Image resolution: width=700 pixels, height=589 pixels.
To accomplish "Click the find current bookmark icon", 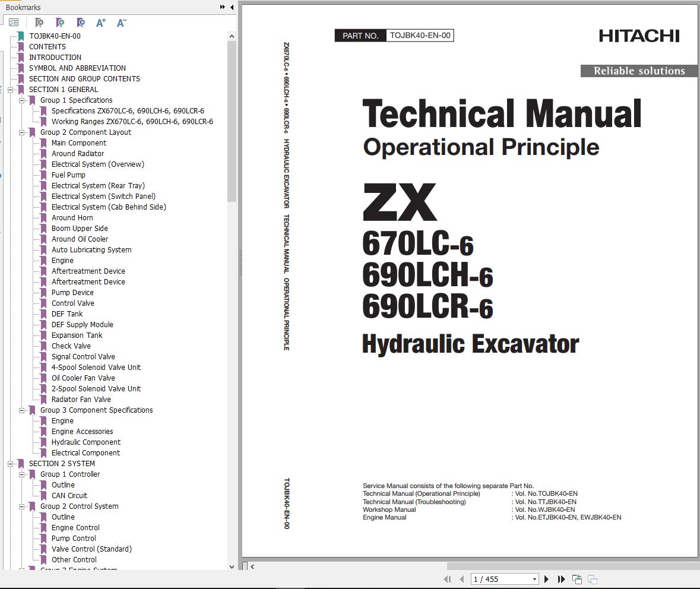I will (x=80, y=23).
